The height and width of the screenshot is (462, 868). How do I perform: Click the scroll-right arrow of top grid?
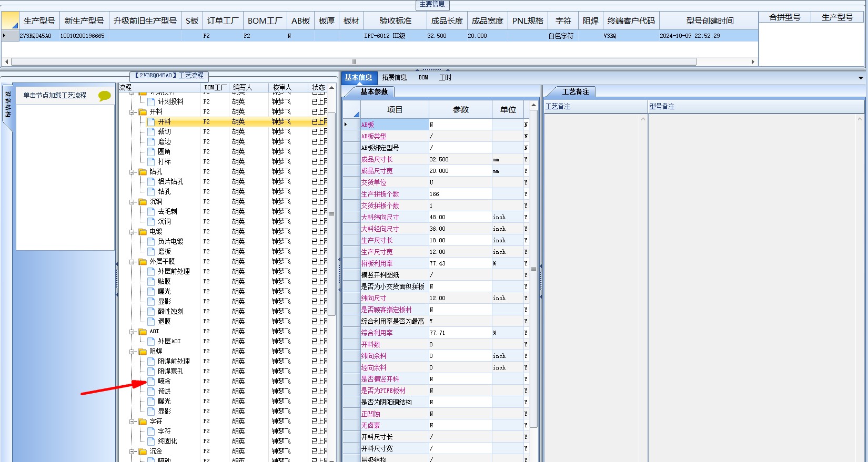coord(753,62)
